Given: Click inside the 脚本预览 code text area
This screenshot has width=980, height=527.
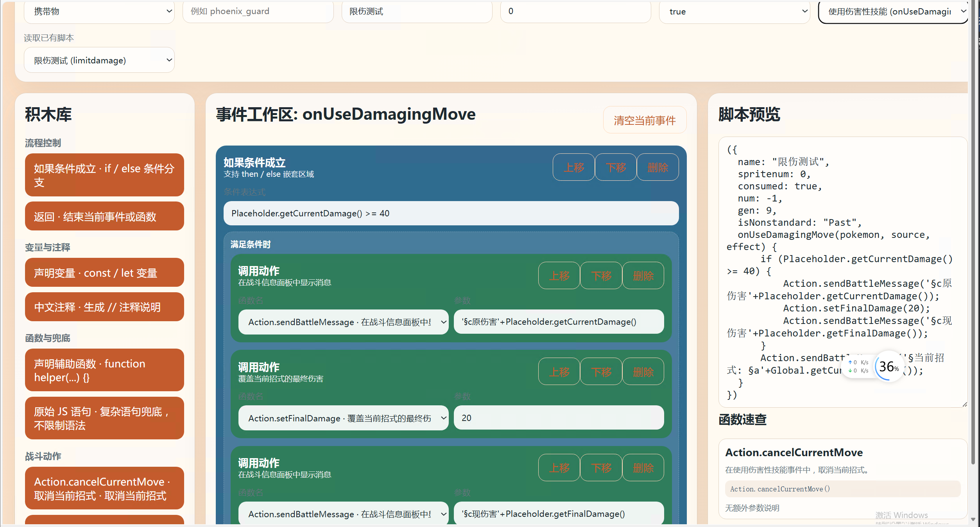Looking at the screenshot, I should point(843,272).
